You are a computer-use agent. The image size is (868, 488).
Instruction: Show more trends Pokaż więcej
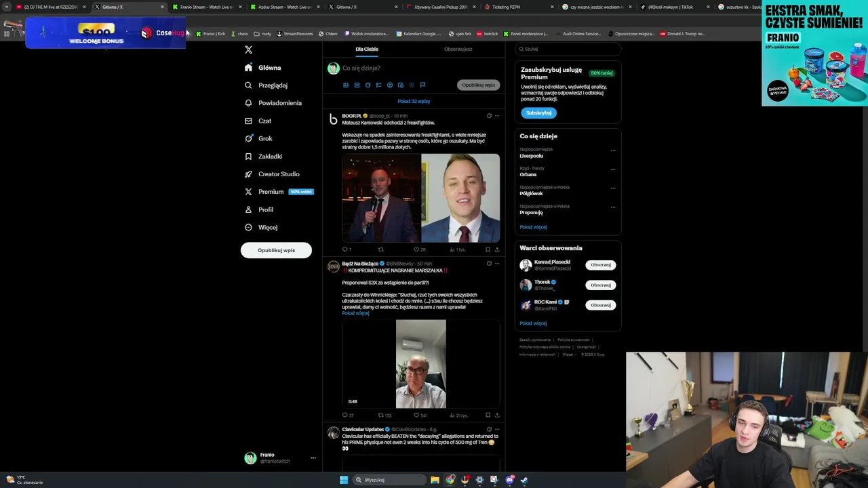coord(533,227)
